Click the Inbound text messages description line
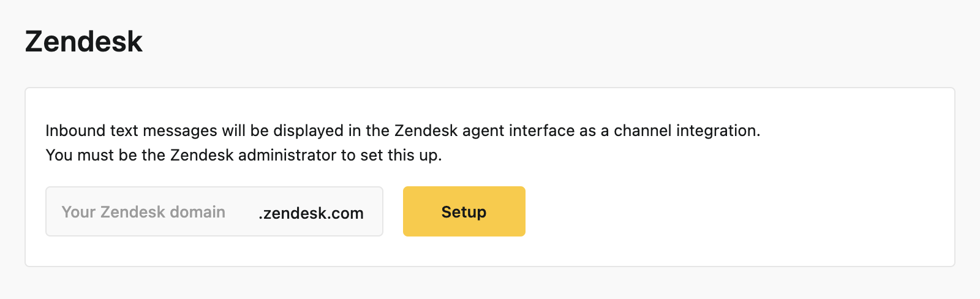 402,131
